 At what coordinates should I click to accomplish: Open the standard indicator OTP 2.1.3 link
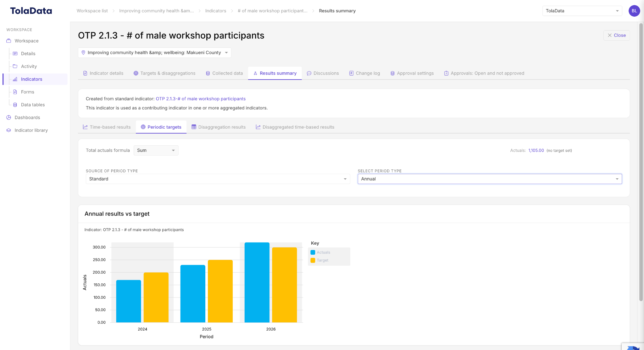pyautogui.click(x=201, y=99)
